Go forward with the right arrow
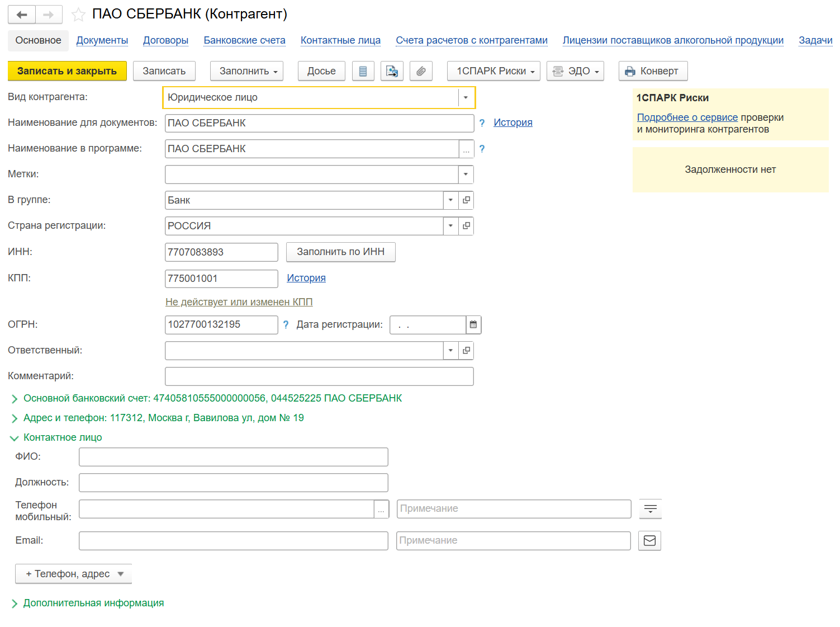Screen dimensions: 840x627 click(x=49, y=15)
